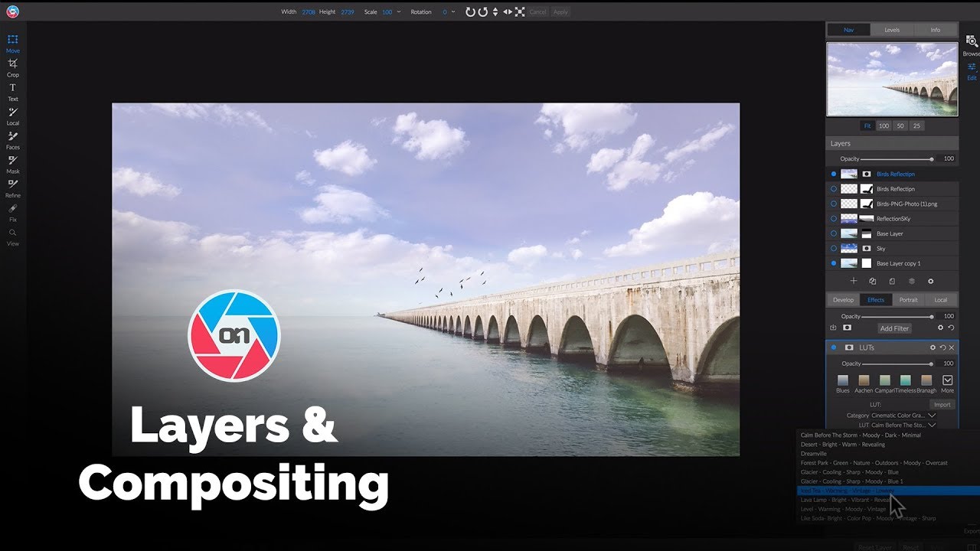980x551 pixels.
Task: Choose Iced Tea LUT in the list
Action: click(888, 491)
